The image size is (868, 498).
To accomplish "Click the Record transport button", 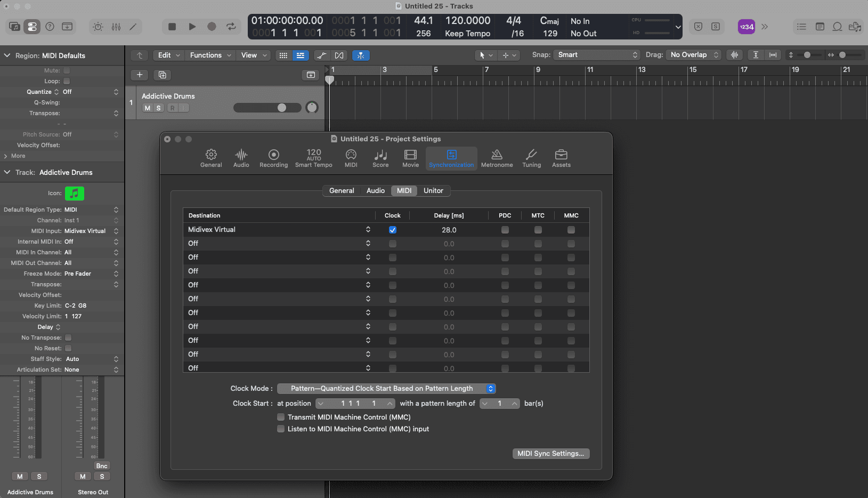I will click(x=212, y=27).
